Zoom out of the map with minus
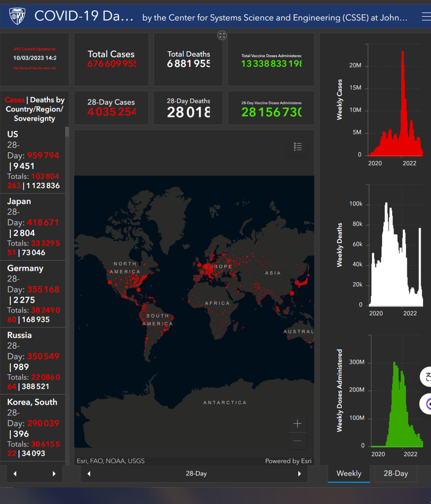This screenshot has width=431, height=504. [297, 441]
